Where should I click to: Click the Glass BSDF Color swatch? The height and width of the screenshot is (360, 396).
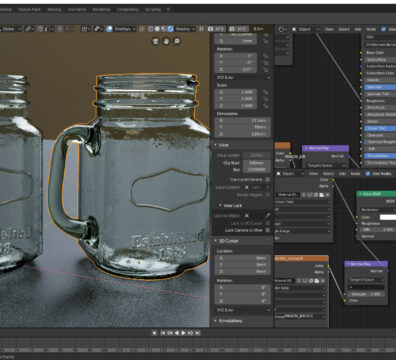(x=388, y=217)
